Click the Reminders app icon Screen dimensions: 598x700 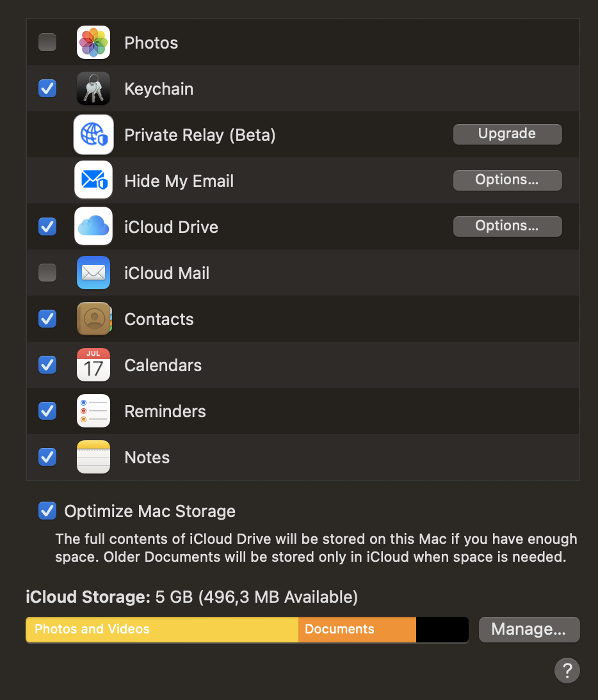(93, 411)
